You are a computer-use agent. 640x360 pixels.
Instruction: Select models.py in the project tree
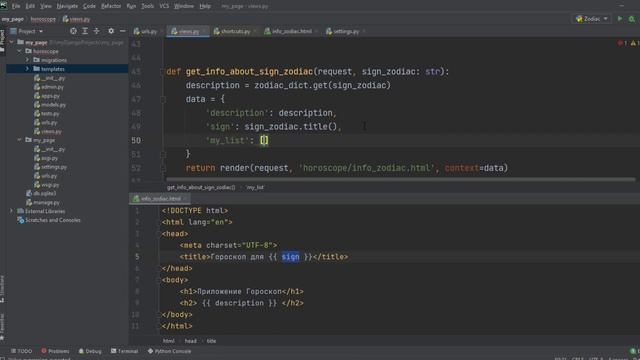[50, 105]
